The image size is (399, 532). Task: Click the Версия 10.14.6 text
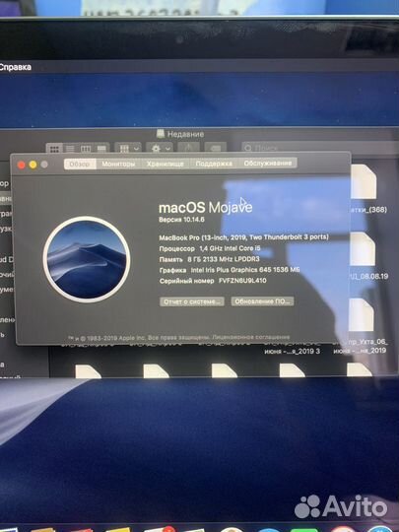[x=181, y=220]
